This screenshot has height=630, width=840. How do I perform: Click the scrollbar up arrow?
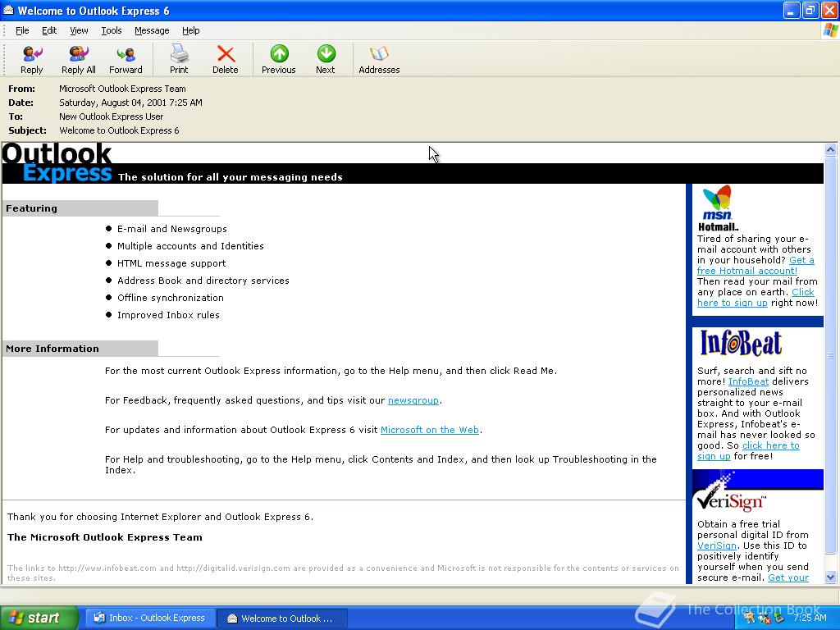[830, 150]
